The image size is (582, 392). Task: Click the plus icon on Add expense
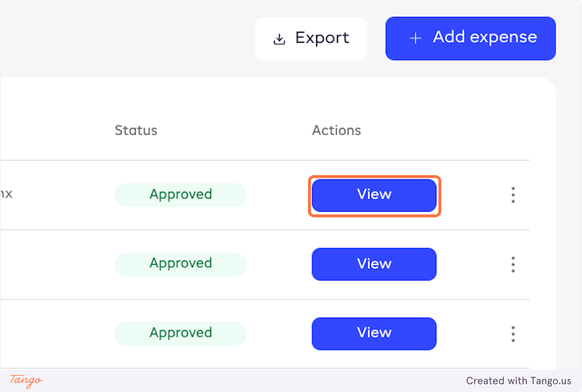(415, 39)
